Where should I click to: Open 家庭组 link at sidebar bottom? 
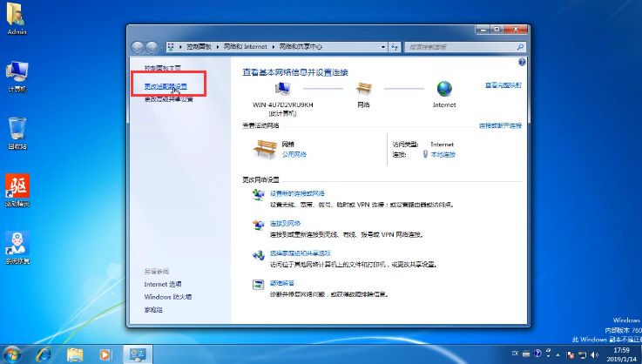click(x=153, y=310)
